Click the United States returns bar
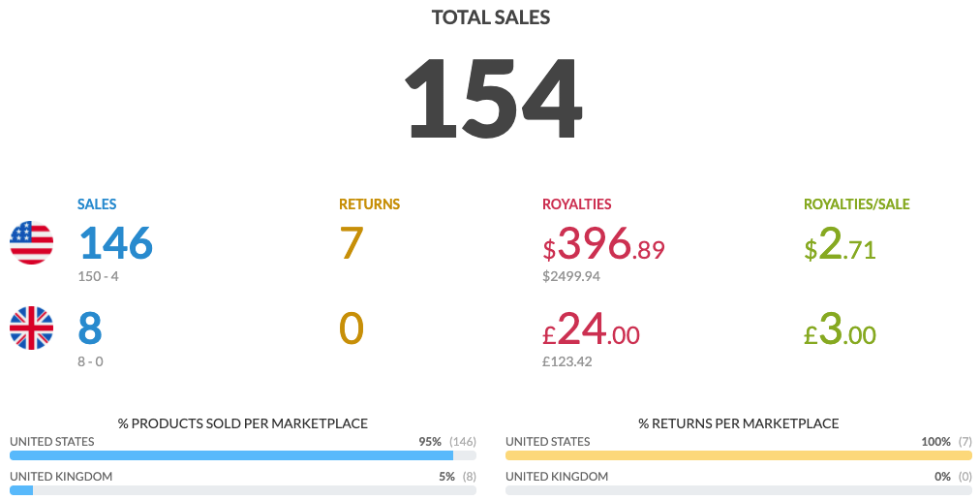This screenshot has height=500, width=980. 739,455
